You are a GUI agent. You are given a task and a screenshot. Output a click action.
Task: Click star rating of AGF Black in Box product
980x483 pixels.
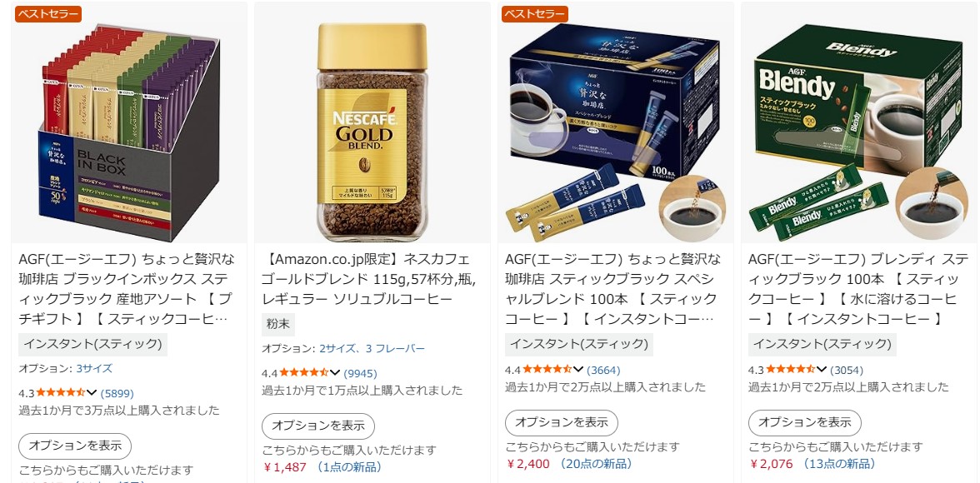point(61,393)
